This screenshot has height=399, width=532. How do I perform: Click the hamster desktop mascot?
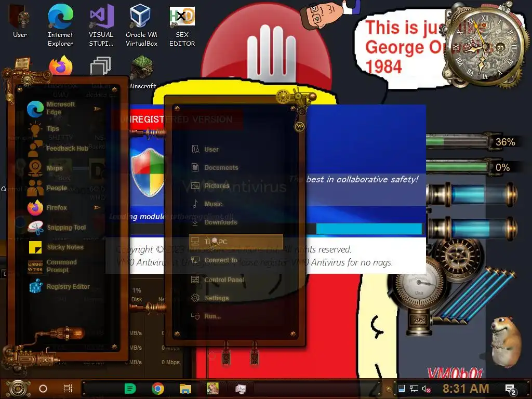click(506, 341)
